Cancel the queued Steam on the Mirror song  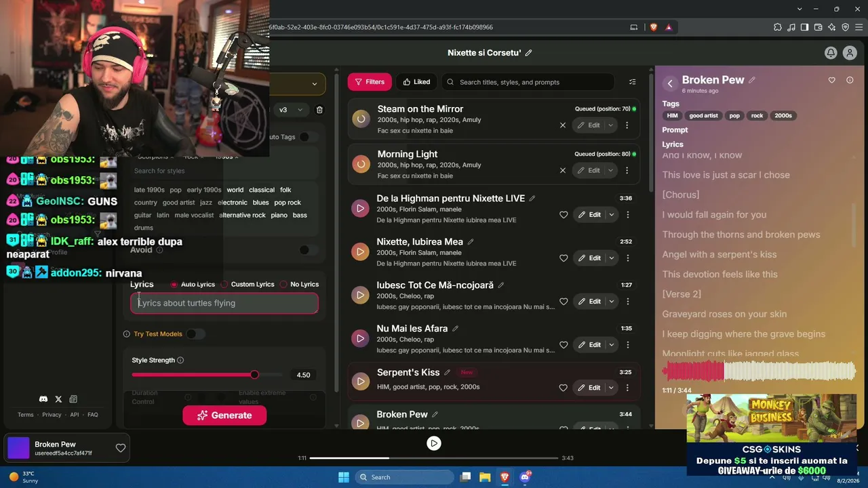click(563, 125)
